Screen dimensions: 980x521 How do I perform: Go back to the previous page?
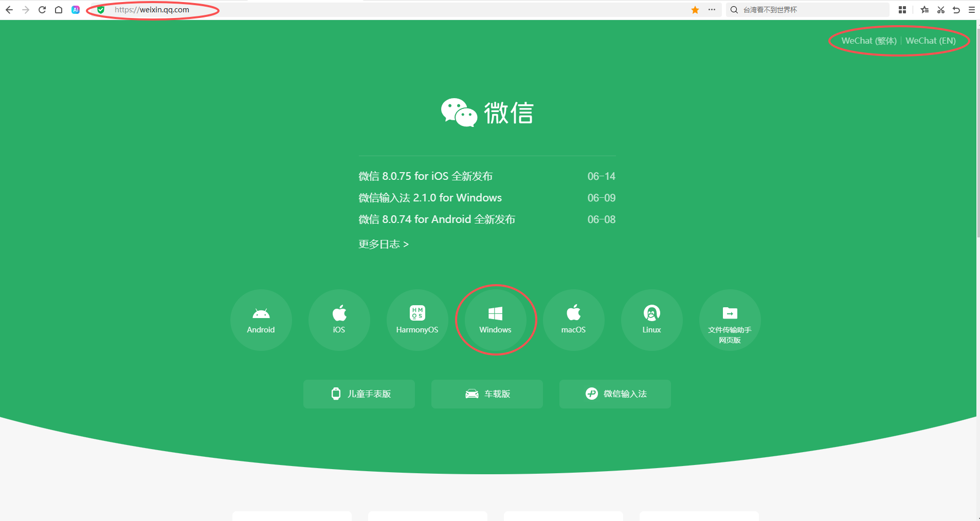(9, 10)
